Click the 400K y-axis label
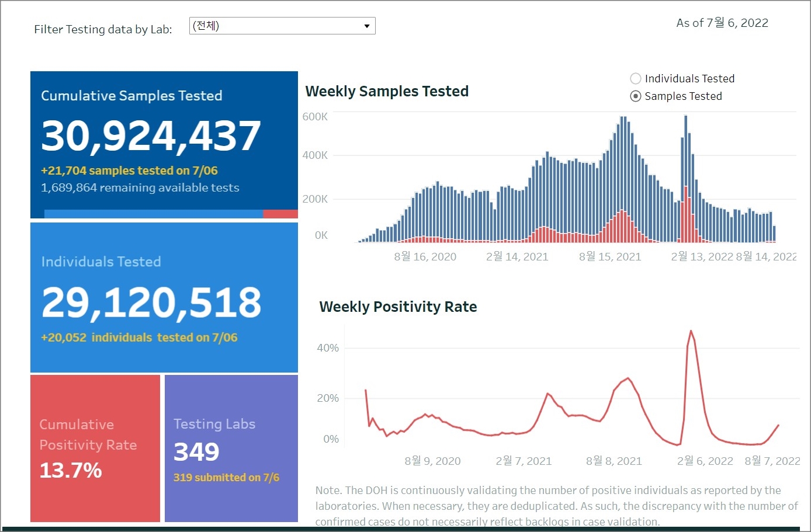This screenshot has height=532, width=811. point(315,155)
